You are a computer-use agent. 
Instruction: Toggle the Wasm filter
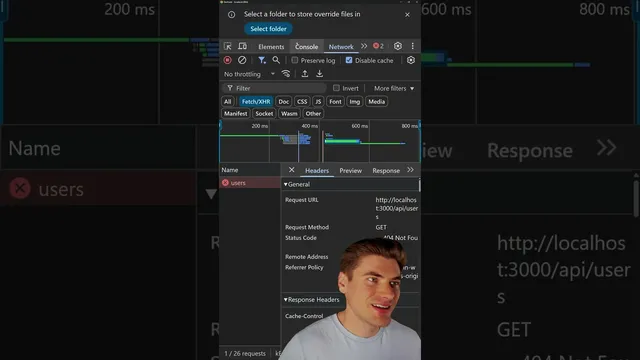(x=289, y=114)
